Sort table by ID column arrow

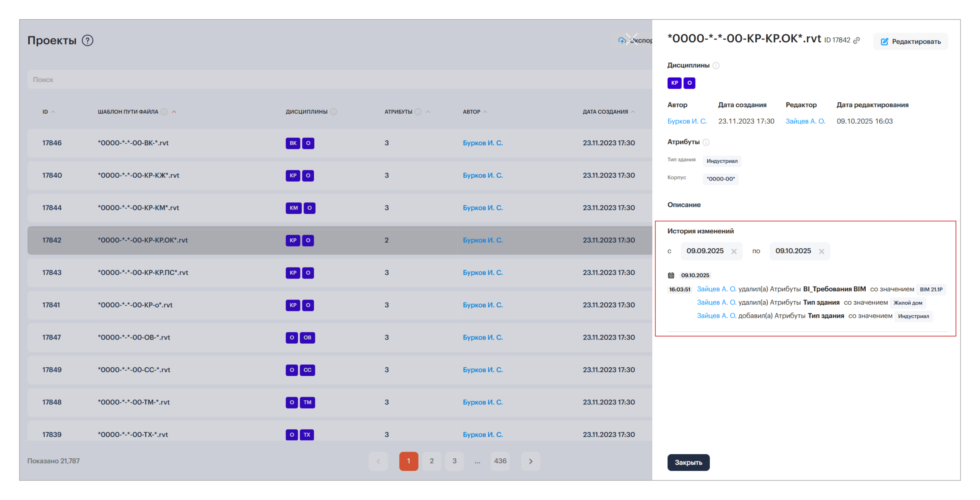(x=53, y=112)
